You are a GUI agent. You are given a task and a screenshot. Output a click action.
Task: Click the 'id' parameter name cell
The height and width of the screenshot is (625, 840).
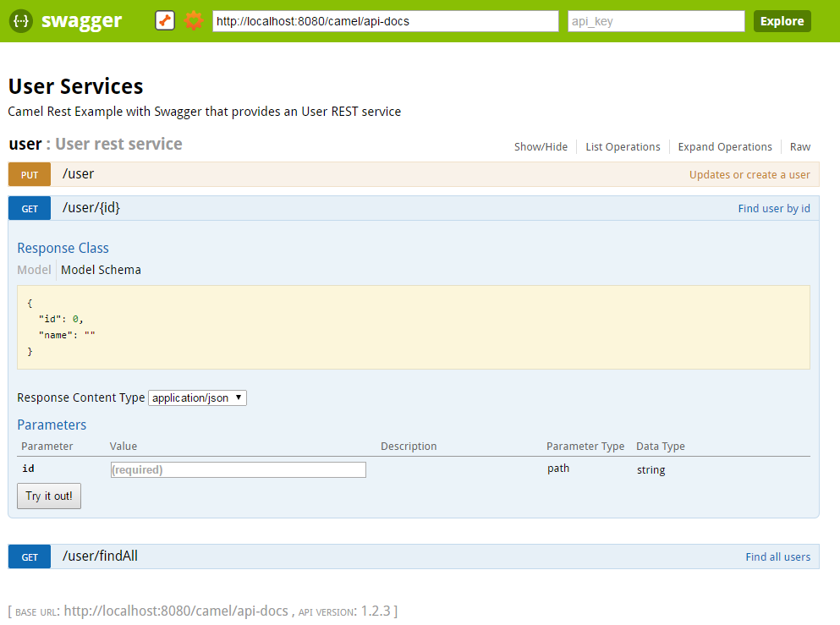coord(28,469)
